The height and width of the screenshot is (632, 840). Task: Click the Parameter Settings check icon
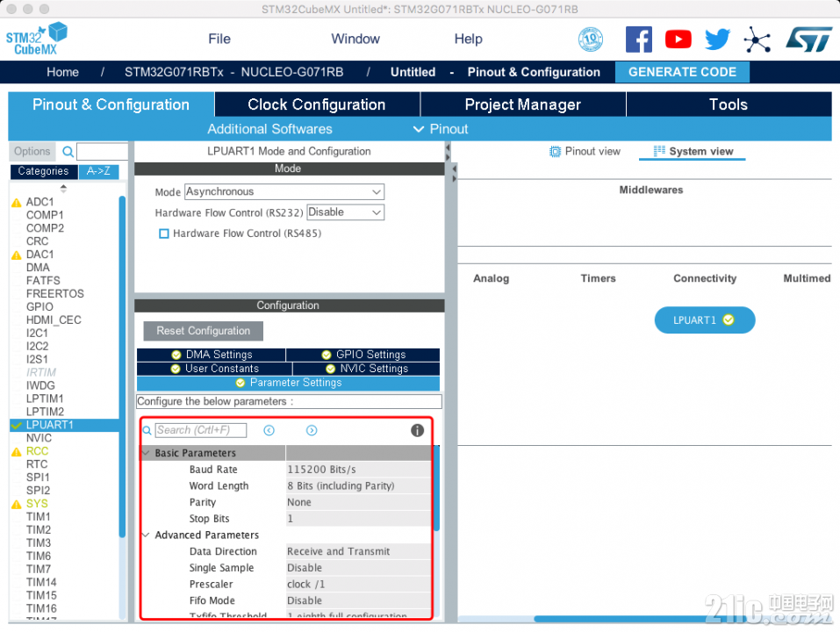(241, 383)
